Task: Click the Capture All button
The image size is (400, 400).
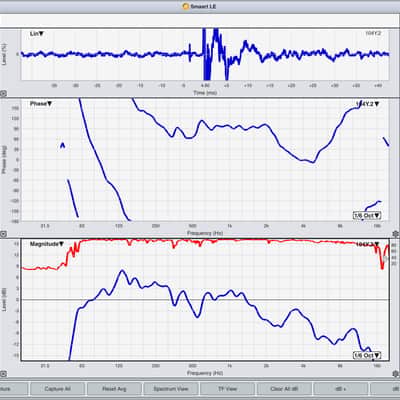Action: click(57, 389)
